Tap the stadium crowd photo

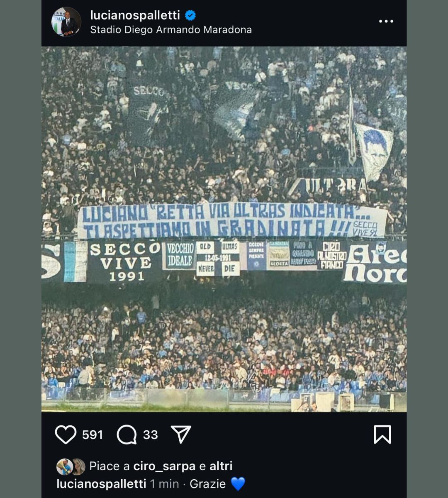[x=224, y=229]
